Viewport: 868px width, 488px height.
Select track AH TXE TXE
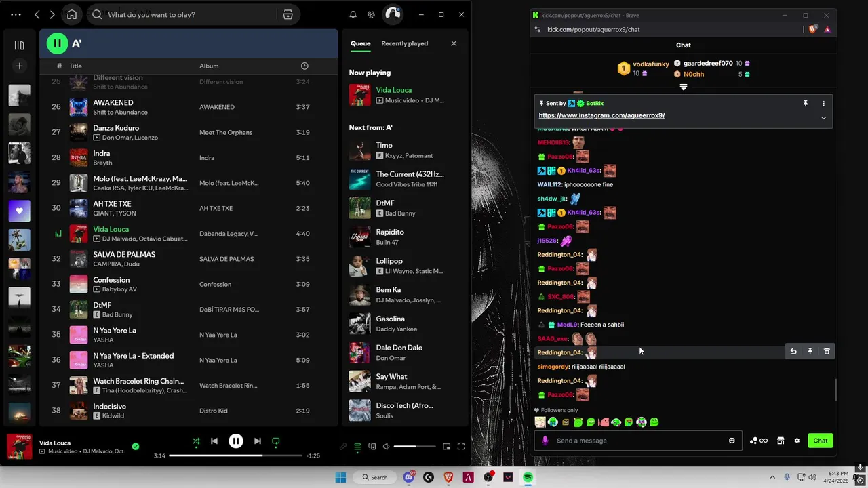click(189, 208)
